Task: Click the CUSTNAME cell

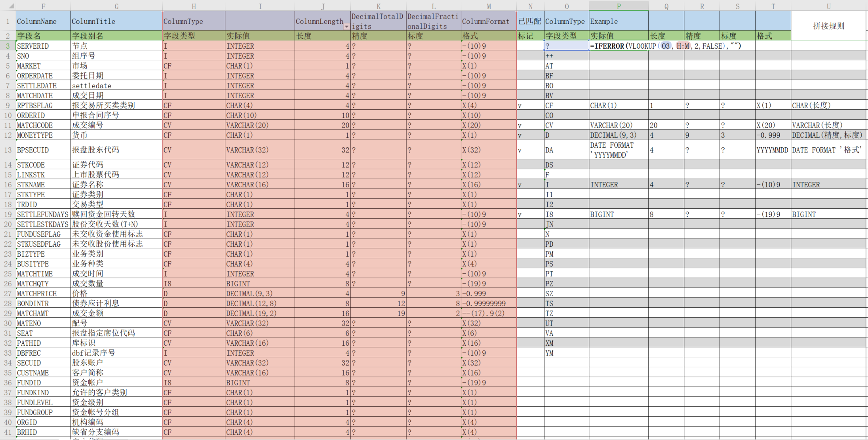Action: (x=43, y=373)
